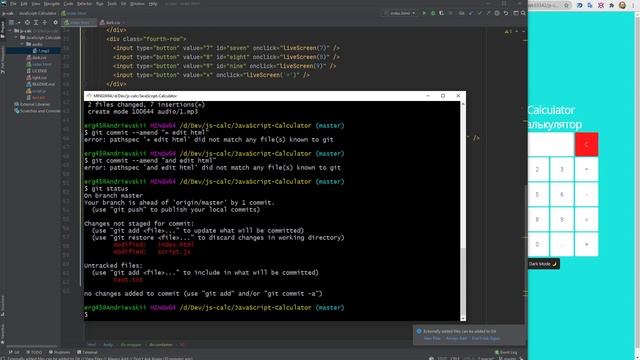Click the pink extension icon in browser
This screenshot has height=360, width=640.
[601, 5]
